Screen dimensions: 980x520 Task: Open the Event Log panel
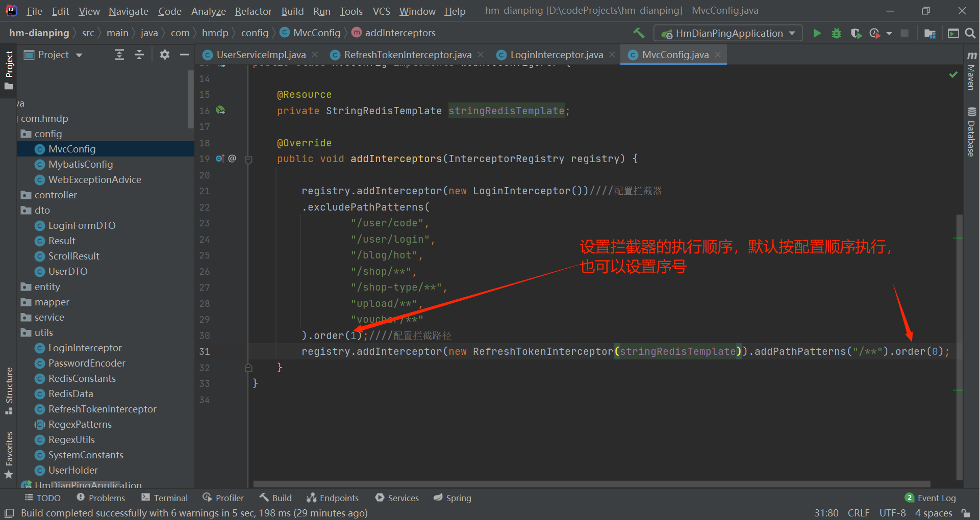coord(931,498)
